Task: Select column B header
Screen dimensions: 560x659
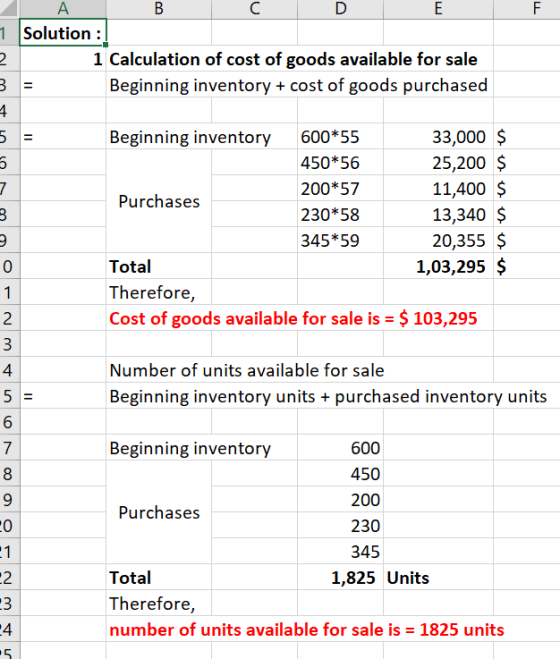Action: [x=158, y=8]
